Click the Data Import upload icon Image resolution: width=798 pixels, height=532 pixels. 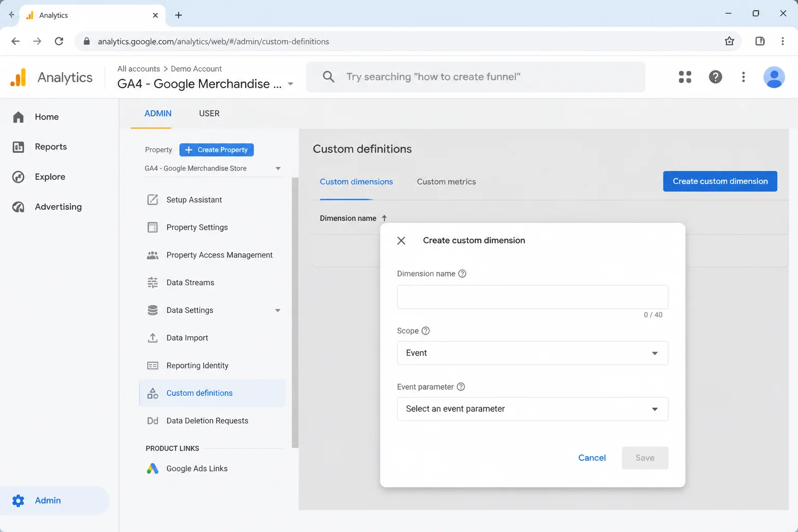tap(152, 338)
